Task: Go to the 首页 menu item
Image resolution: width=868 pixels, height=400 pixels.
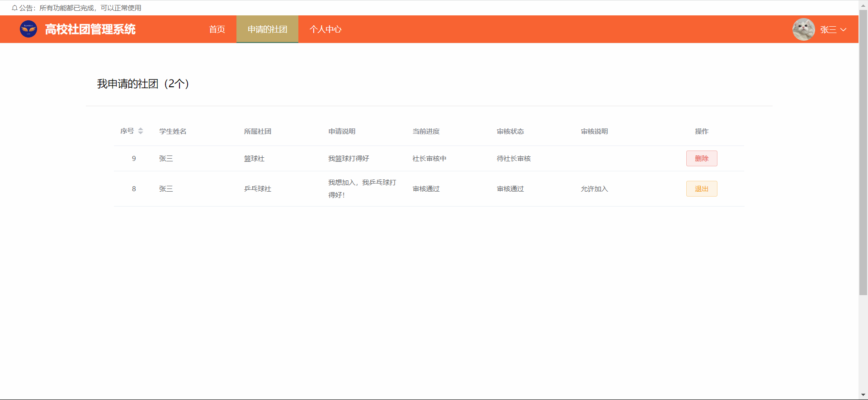Action: click(x=217, y=29)
